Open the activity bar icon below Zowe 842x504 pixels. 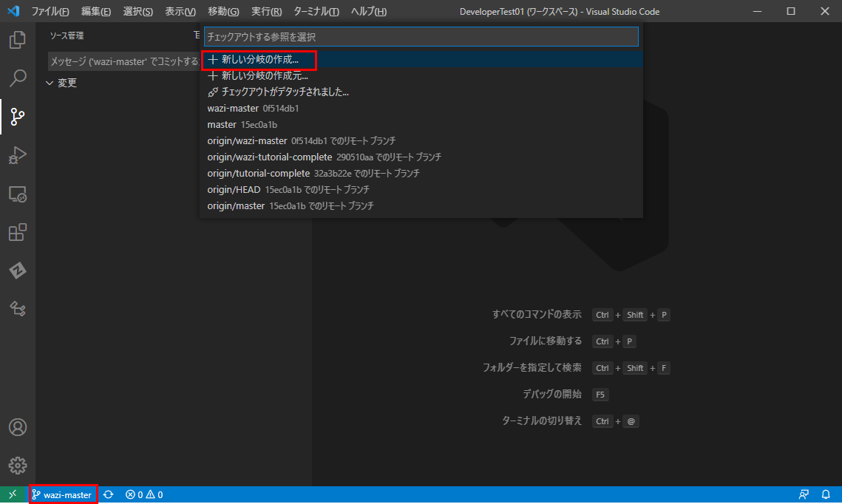(18, 309)
